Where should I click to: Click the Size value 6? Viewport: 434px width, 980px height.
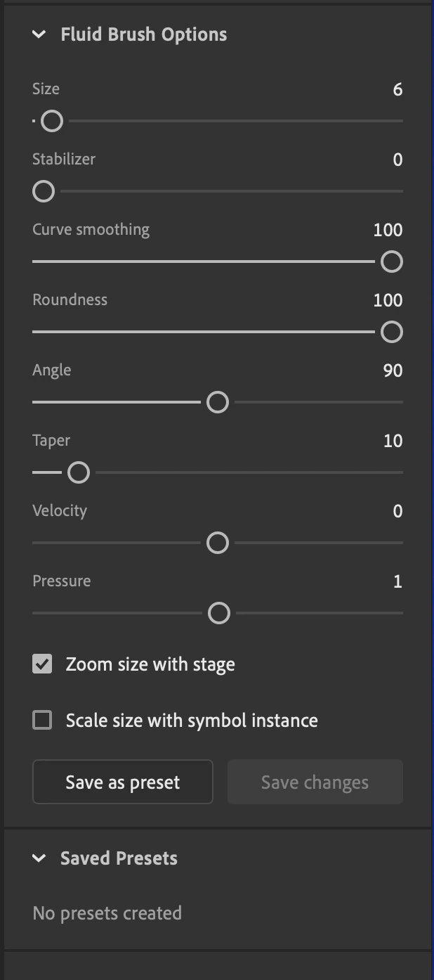pos(397,89)
